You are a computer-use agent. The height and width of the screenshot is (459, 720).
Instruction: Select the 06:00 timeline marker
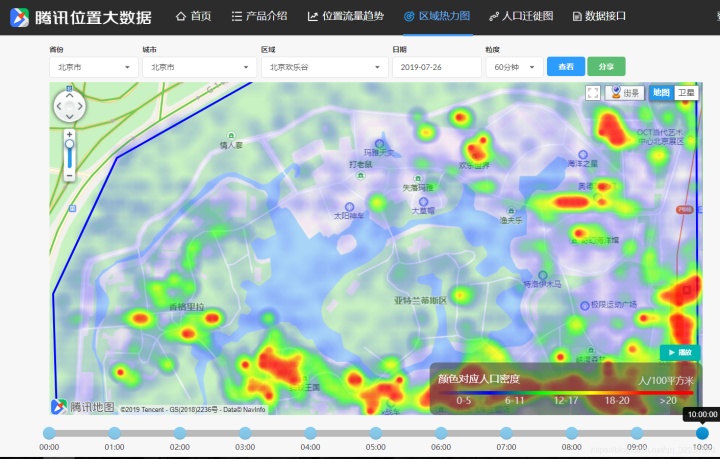(441, 433)
